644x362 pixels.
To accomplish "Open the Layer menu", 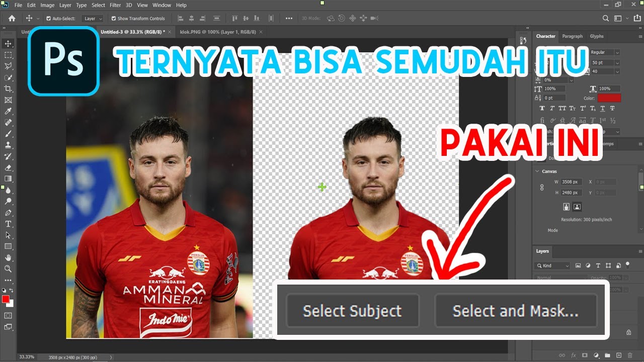I will (x=65, y=5).
